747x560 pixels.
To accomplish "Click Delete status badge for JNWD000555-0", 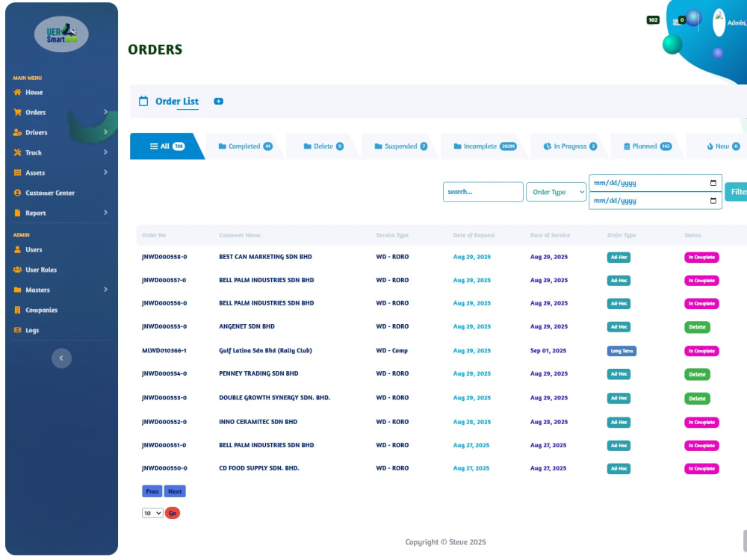I will [697, 327].
